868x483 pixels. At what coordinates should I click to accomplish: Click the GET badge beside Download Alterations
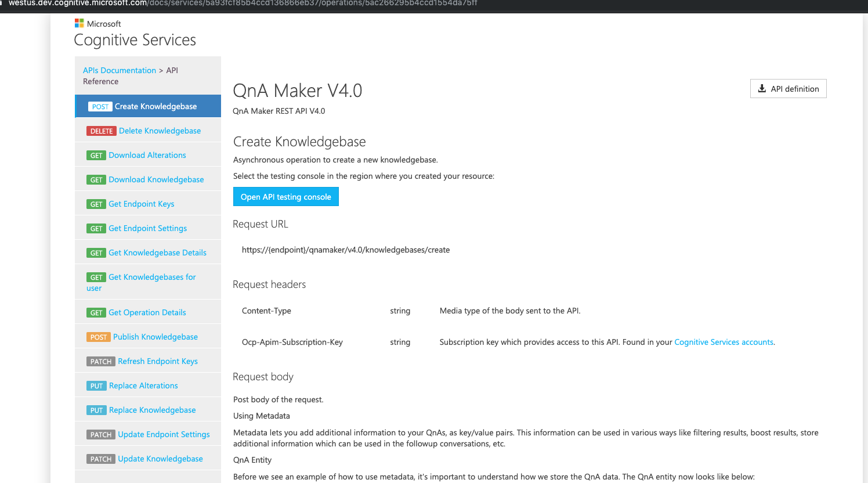coord(96,156)
